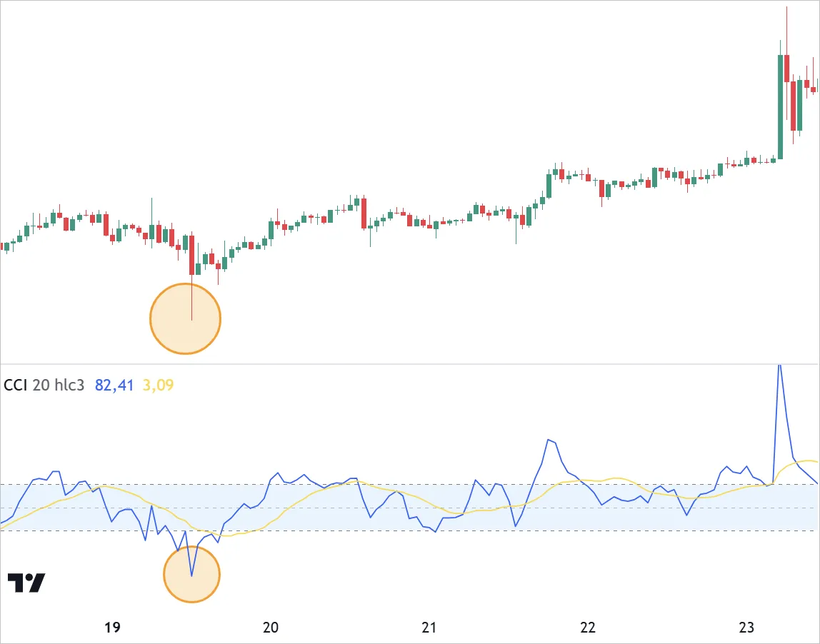Click the highest CCI spike peak
The height and width of the screenshot is (644, 820).
[779, 366]
